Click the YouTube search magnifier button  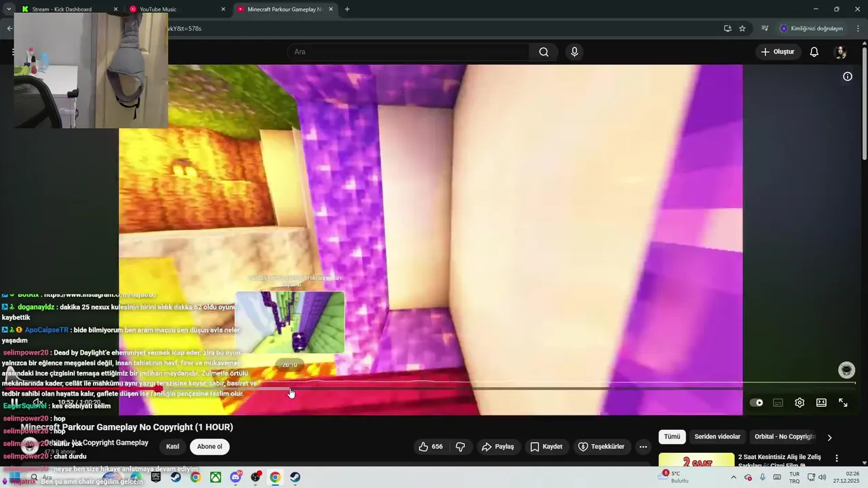(544, 52)
